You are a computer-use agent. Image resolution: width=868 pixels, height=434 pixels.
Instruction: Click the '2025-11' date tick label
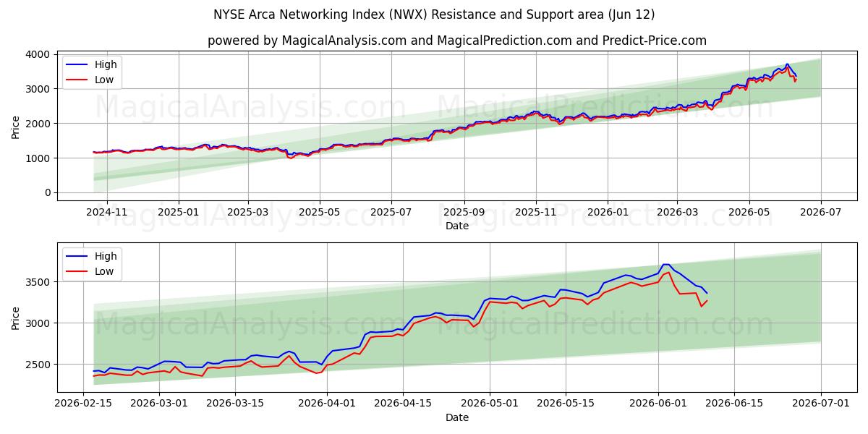536,213
